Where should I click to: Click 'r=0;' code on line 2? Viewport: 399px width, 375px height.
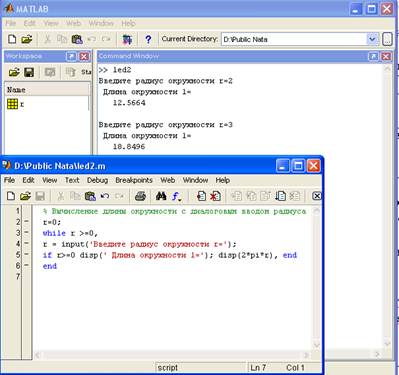pos(52,222)
